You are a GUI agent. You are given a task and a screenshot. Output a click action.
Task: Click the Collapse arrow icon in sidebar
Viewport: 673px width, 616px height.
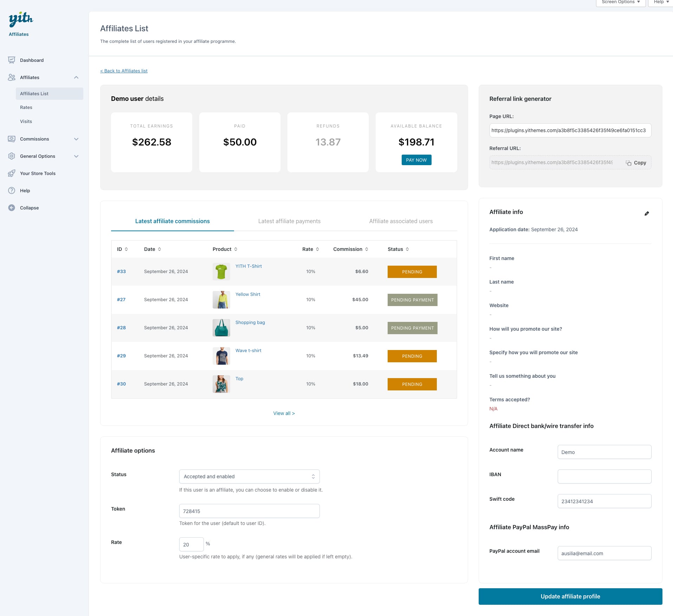click(x=12, y=208)
